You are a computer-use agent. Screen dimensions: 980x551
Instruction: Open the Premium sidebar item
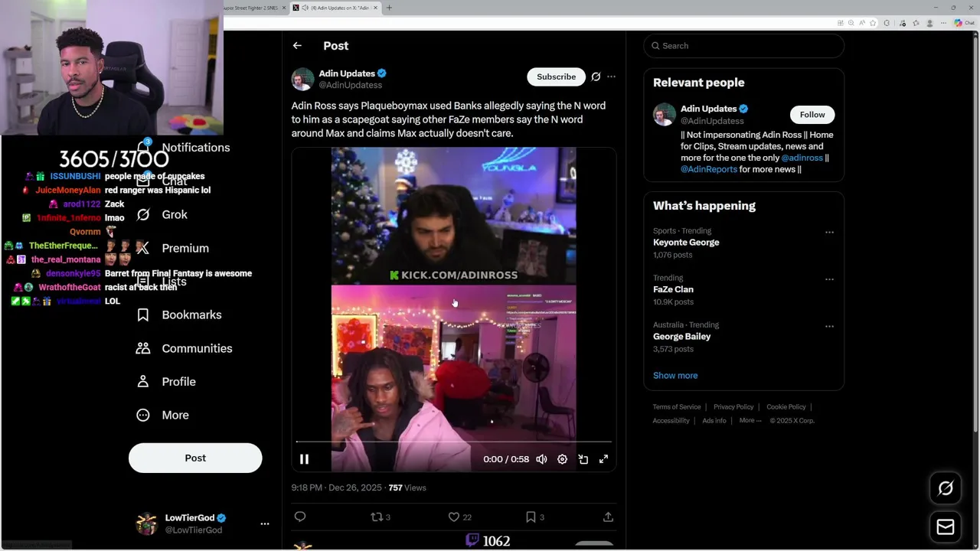click(x=171, y=248)
